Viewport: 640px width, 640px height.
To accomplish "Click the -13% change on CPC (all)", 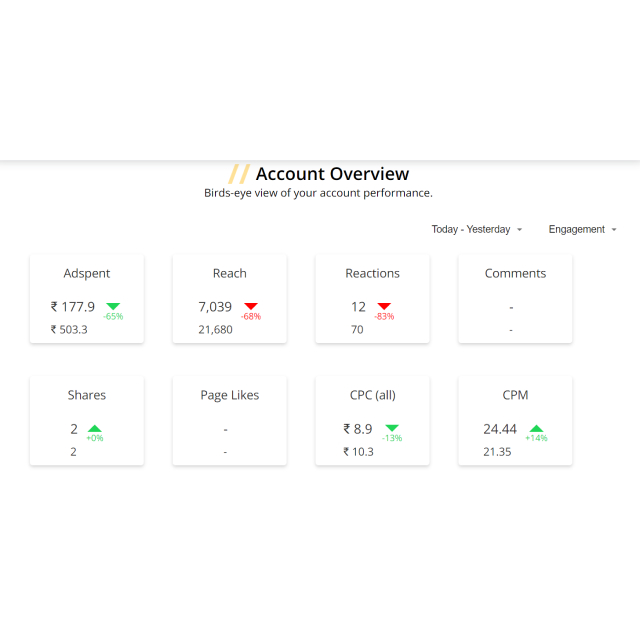I will coord(392,438).
